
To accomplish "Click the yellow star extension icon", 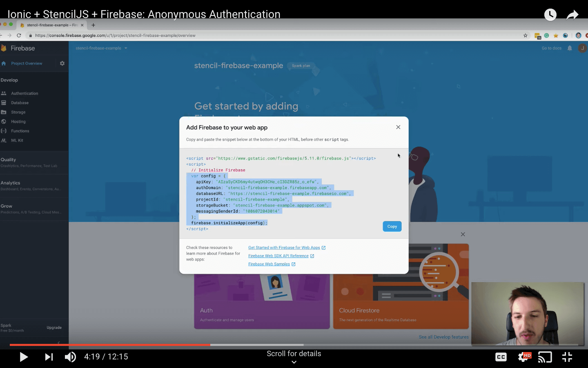I will pos(556,36).
